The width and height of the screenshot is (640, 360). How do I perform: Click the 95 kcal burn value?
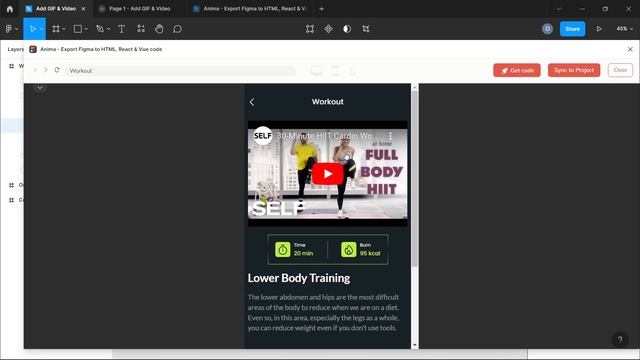(370, 253)
